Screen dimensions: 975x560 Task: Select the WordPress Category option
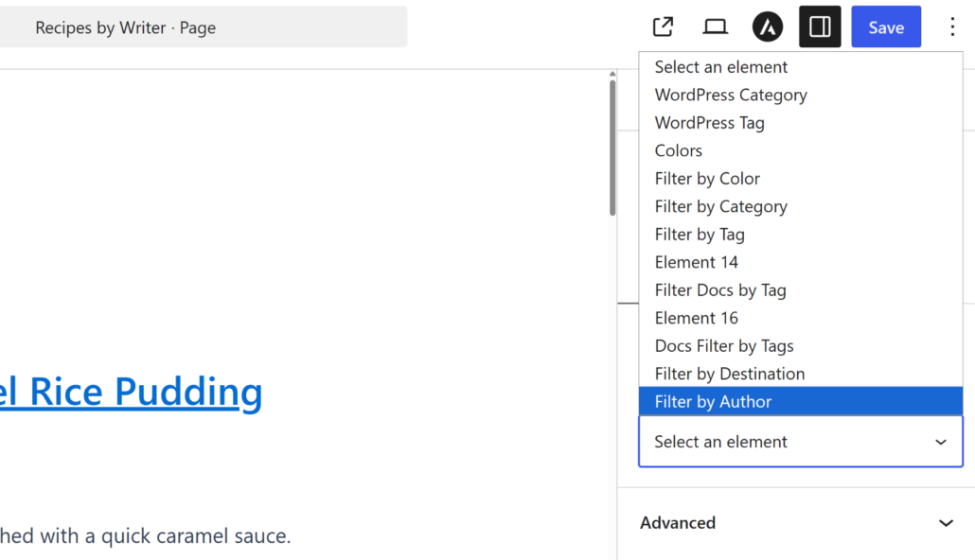[x=800, y=95]
